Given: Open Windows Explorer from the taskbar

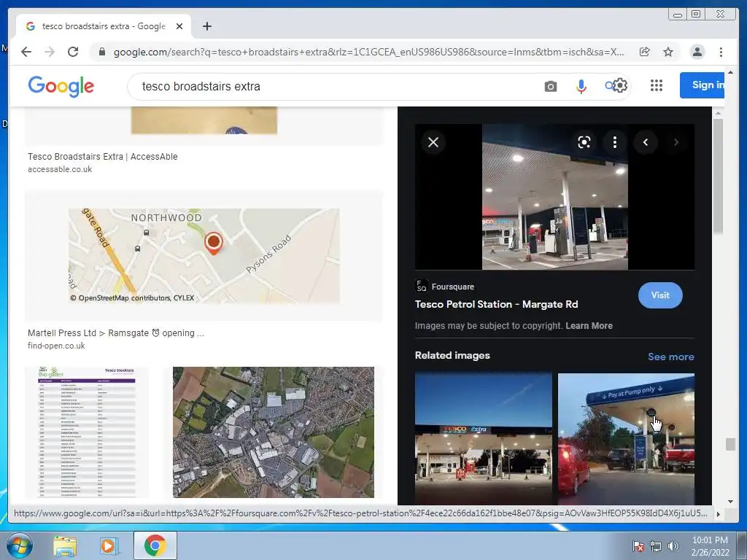Looking at the screenshot, I should (65, 545).
